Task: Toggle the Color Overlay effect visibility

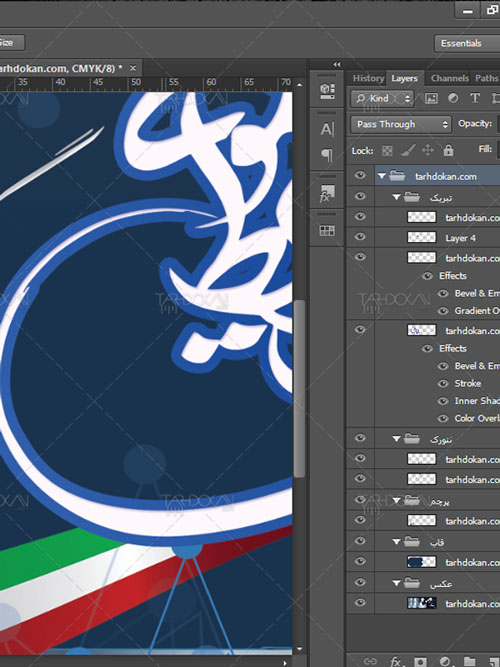Action: point(443,418)
